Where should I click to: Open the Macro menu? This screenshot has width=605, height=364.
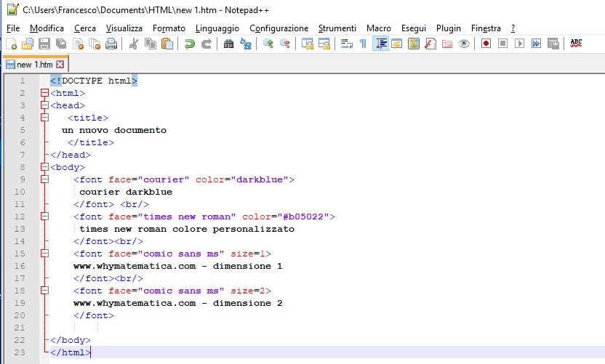click(379, 28)
